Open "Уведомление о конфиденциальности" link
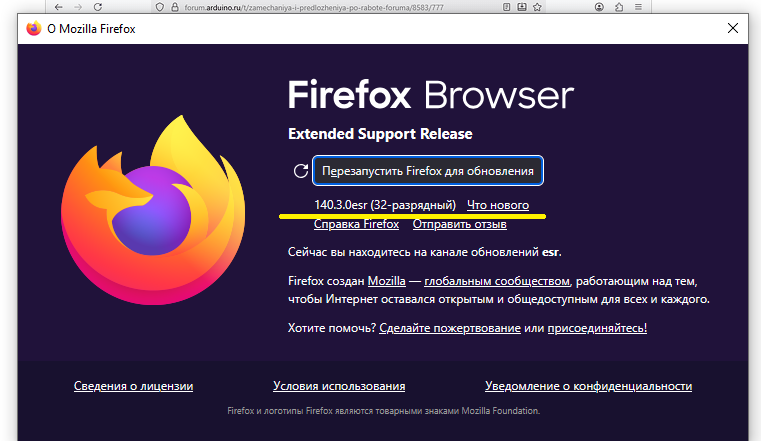The width and height of the screenshot is (761, 441). click(588, 386)
